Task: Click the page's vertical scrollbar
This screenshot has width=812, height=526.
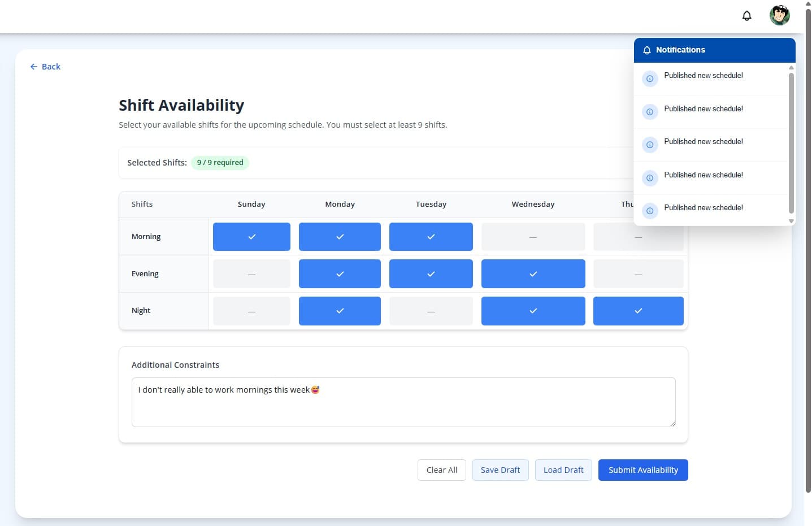Action: click(808, 250)
